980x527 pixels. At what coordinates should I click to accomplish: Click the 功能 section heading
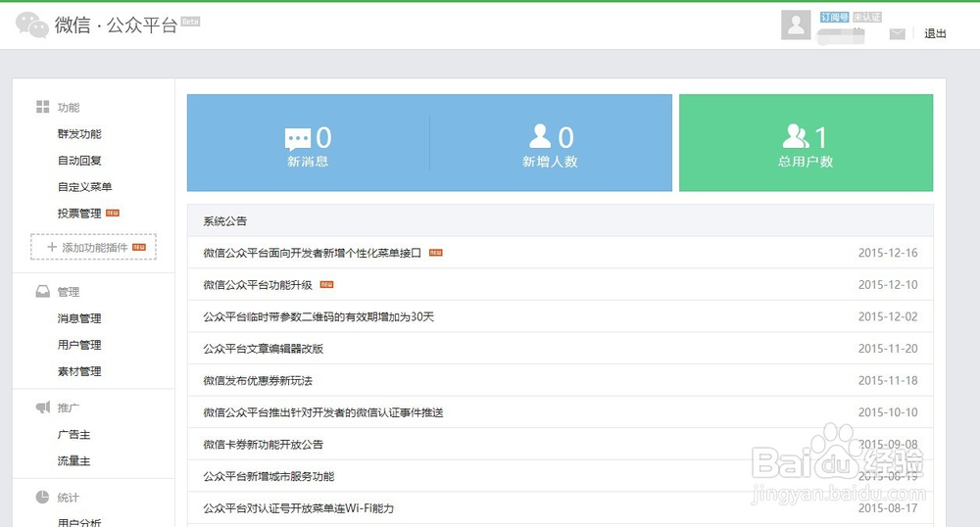(69, 108)
